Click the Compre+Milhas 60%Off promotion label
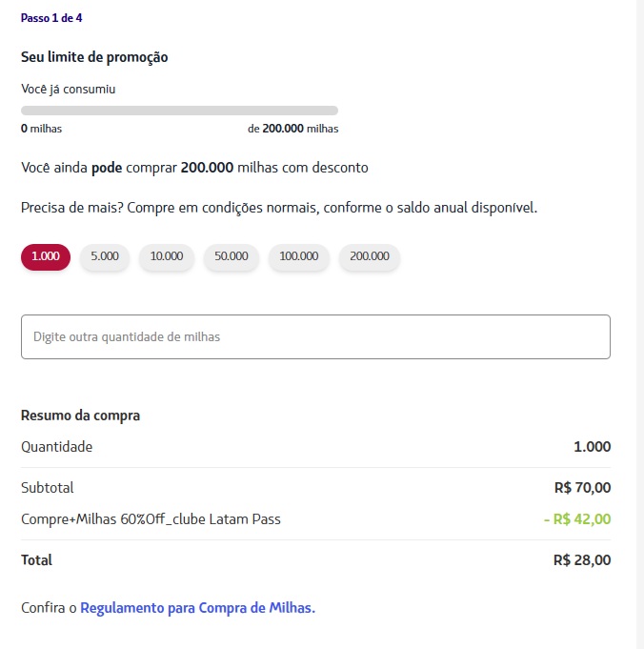Viewport: 644px width, 649px height. pyautogui.click(x=151, y=519)
